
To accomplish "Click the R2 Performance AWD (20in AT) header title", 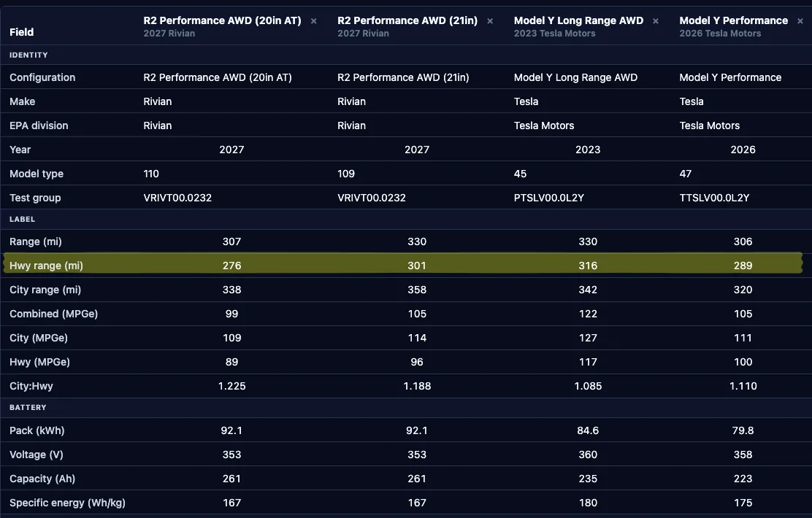I will (x=222, y=20).
